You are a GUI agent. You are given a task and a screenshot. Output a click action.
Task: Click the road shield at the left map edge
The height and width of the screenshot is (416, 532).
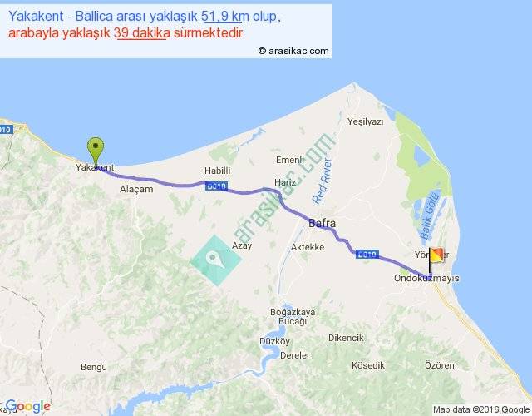point(6,130)
